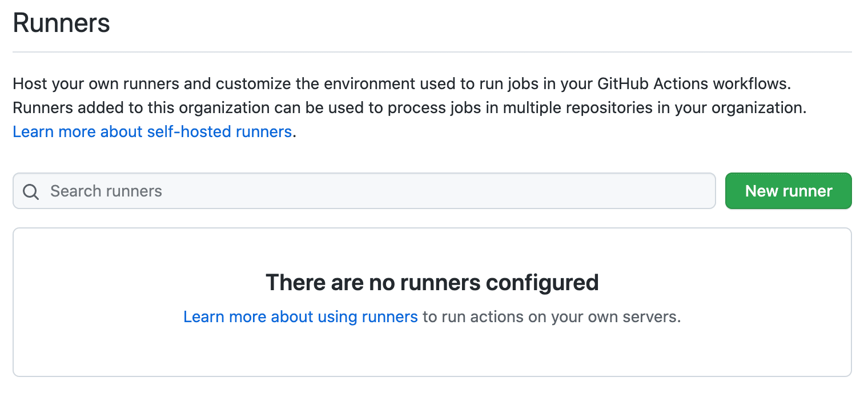Click the Runners page heading

61,23
